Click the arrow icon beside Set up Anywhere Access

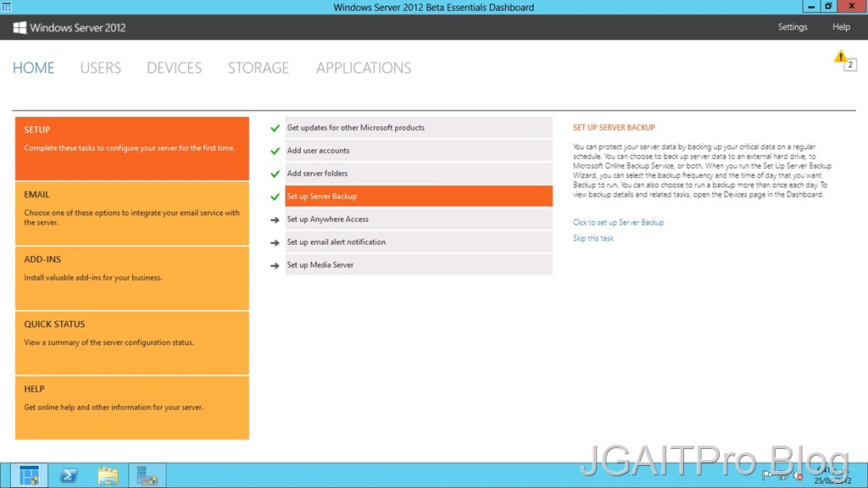[275, 219]
